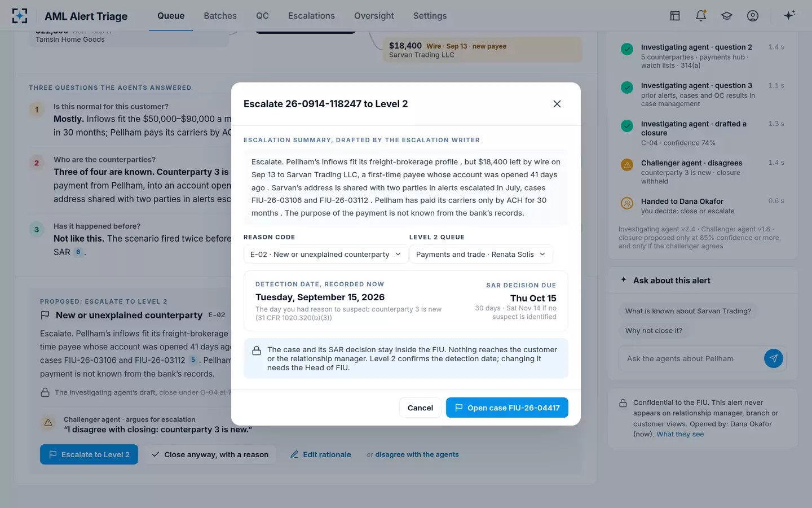Click the escalation summary text box
Viewport: 812px width, 508px height.
tap(406, 187)
